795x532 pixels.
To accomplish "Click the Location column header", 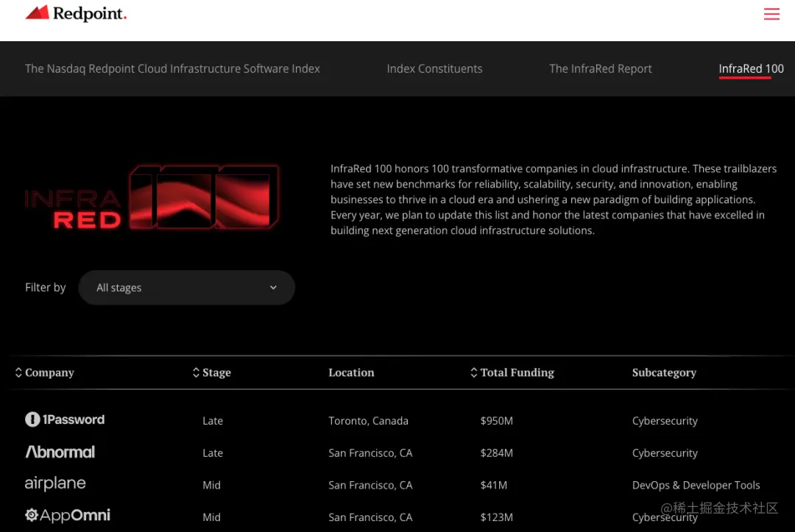I will [351, 372].
